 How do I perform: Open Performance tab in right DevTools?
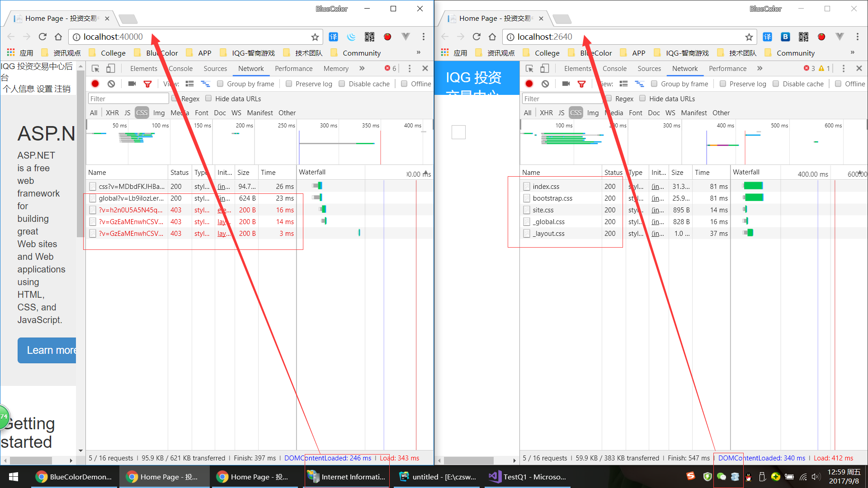(x=727, y=68)
